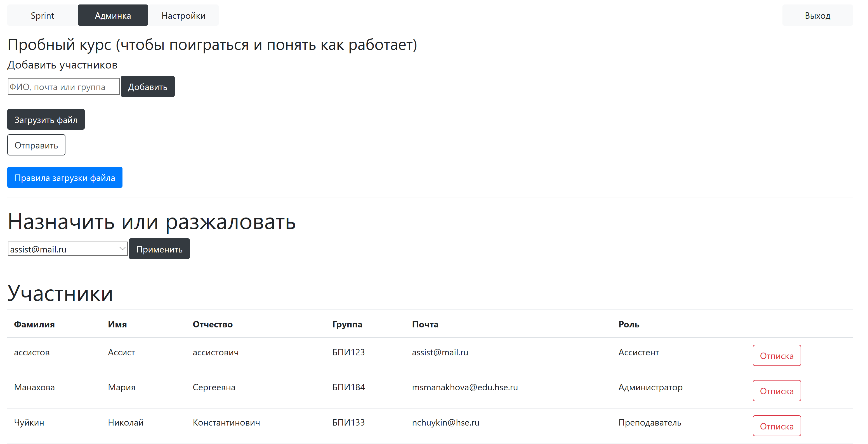Open the Настройки tab

pyautogui.click(x=183, y=15)
